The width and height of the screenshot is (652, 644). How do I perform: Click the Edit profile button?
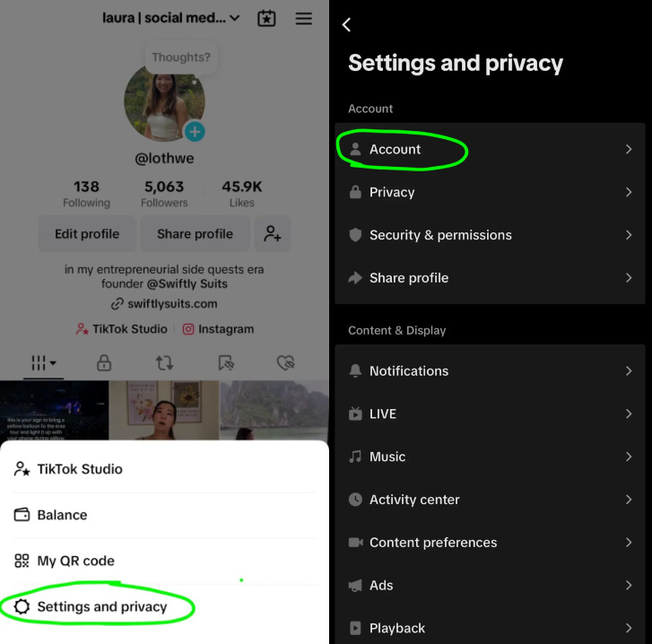(87, 234)
